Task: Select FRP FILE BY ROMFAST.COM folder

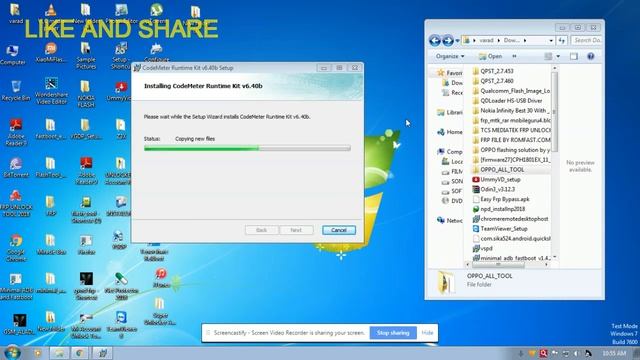Action: point(511,140)
